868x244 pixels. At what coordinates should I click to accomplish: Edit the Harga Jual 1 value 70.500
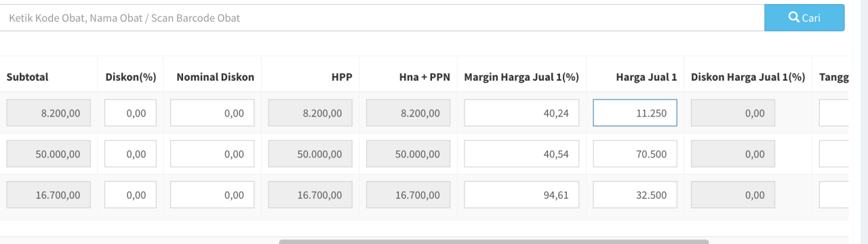point(635,154)
